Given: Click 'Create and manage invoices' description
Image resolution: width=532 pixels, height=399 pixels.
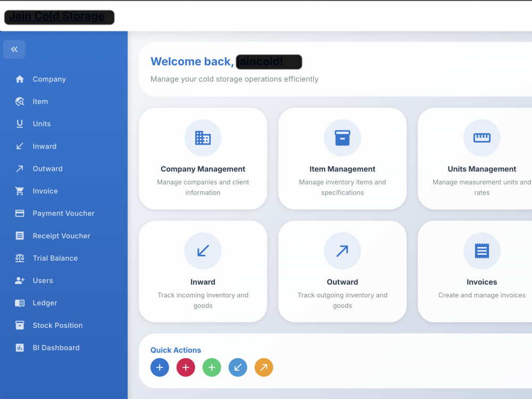Looking at the screenshot, I should click(x=482, y=295).
